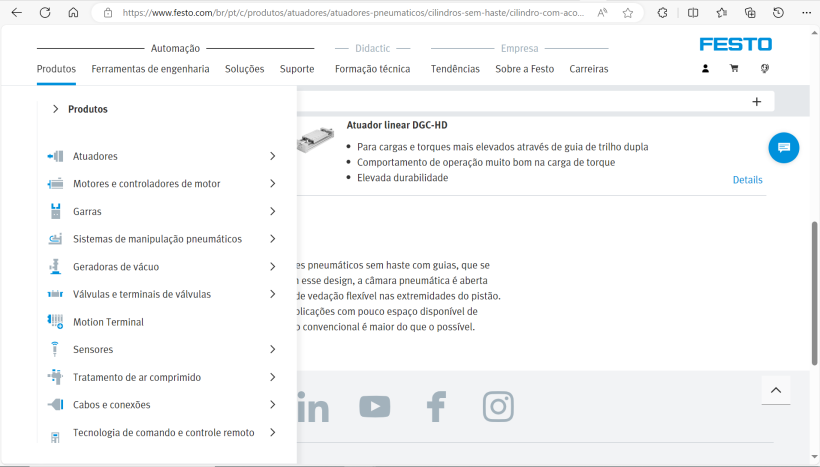Expand Sensores submenu chevron
820x467 pixels.
click(x=272, y=349)
